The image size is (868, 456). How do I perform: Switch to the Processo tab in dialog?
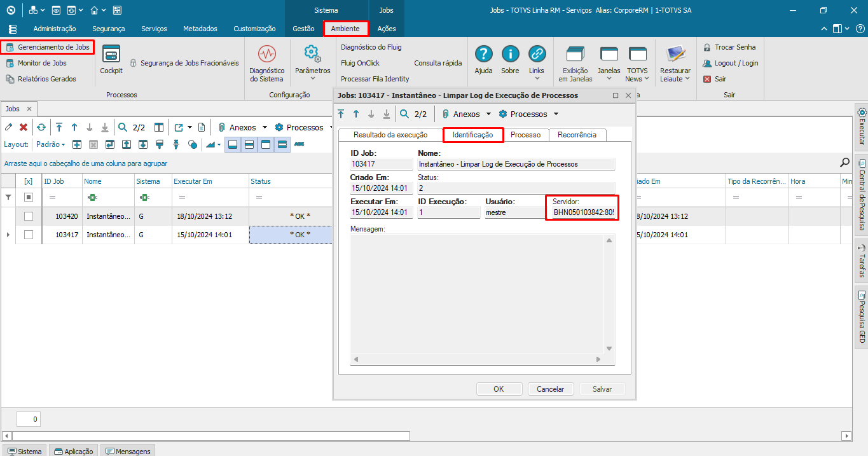[525, 135]
